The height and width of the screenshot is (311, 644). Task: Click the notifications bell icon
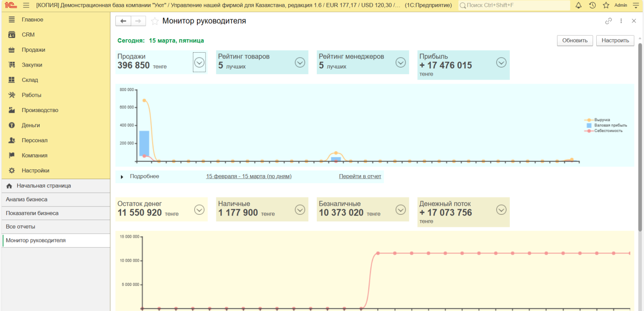(x=579, y=5)
